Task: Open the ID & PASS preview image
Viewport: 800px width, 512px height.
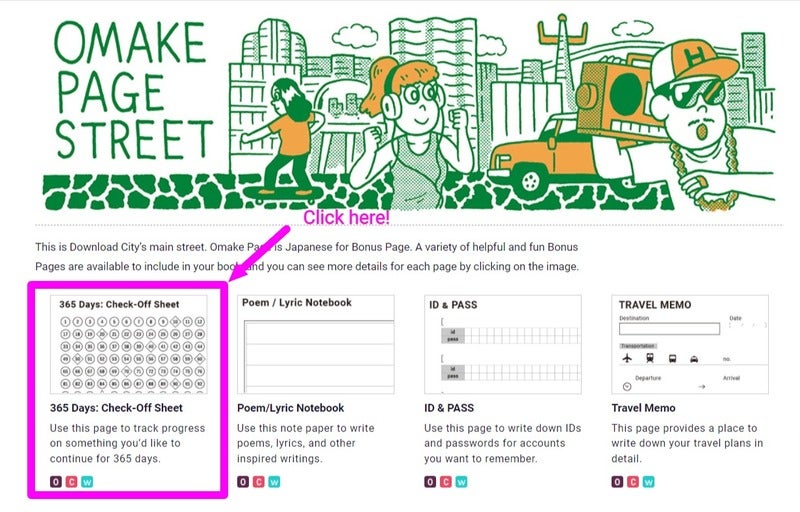Action: 503,343
